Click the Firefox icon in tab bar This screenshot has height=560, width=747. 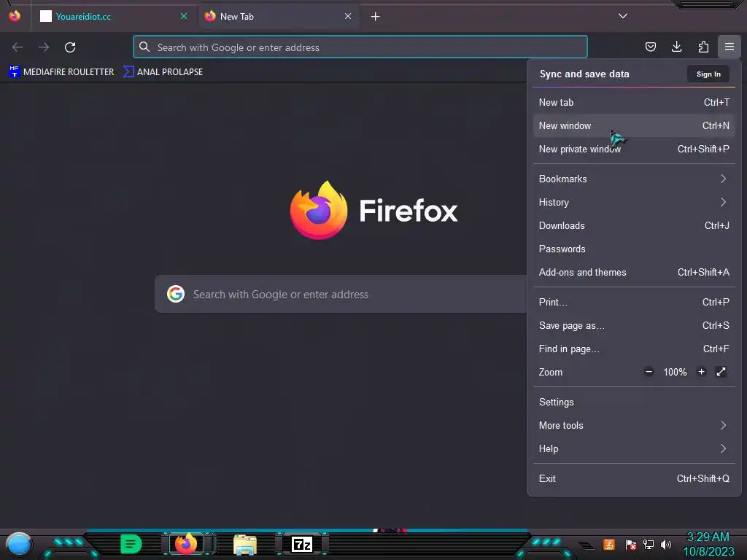[15, 16]
